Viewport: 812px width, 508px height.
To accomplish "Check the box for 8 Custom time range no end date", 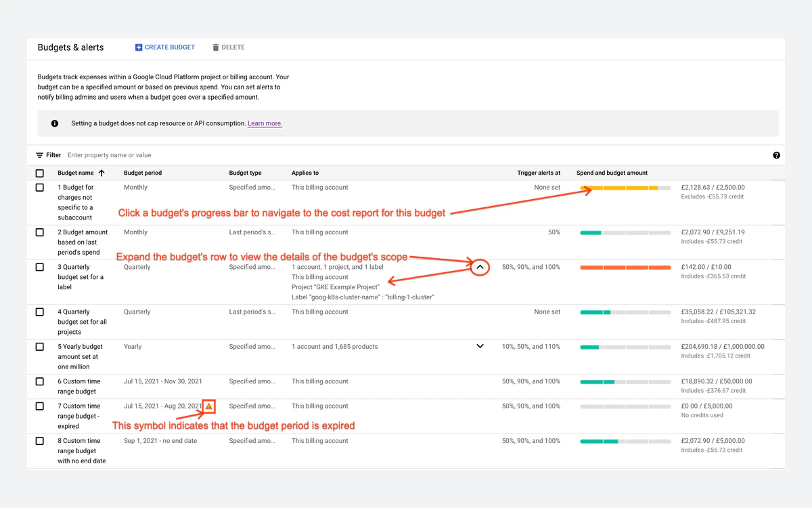I will [40, 441].
